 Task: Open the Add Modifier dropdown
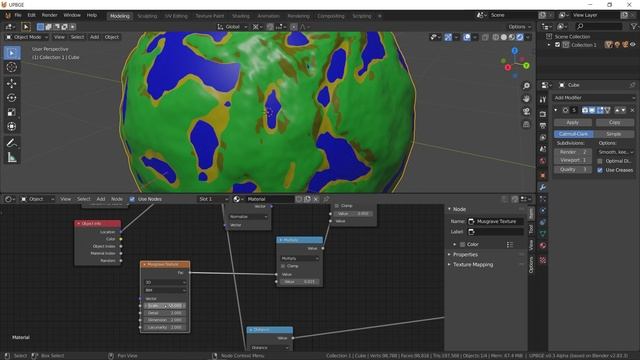pos(594,98)
